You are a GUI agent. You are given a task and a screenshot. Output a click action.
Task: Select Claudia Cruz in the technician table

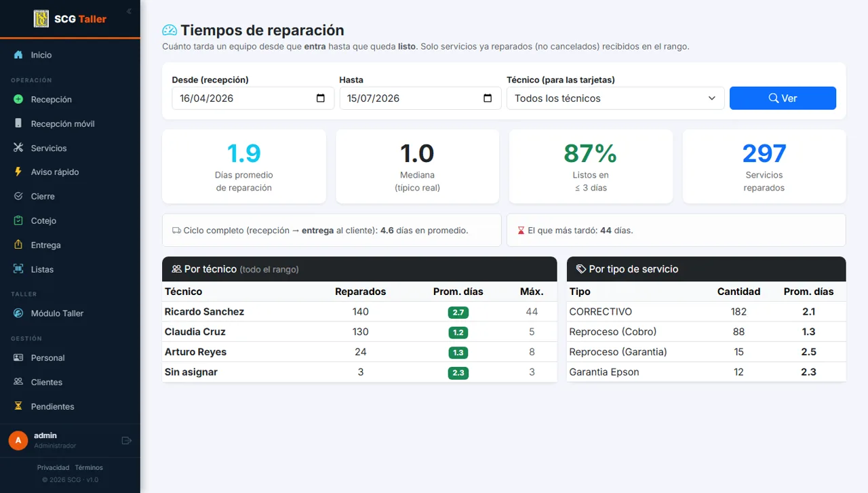pyautogui.click(x=195, y=332)
